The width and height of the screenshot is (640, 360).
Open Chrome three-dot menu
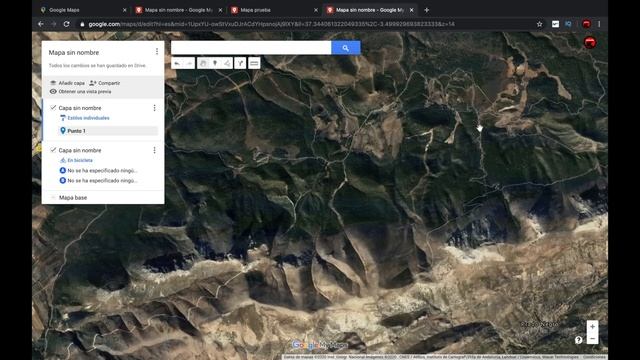[x=599, y=24]
